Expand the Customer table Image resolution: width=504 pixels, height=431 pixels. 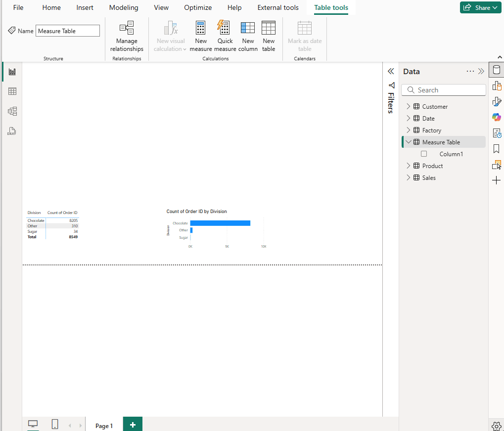tap(408, 106)
